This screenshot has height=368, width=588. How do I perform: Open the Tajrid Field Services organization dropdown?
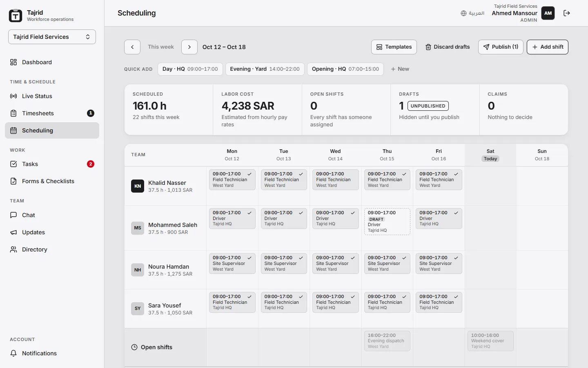pos(52,37)
